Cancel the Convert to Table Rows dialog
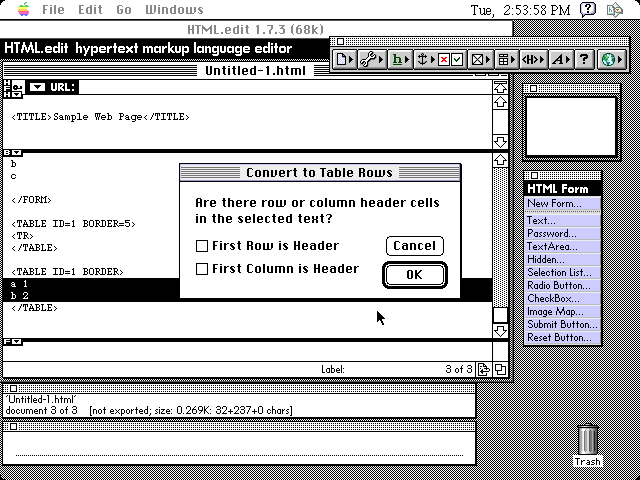Viewport: 640px width, 480px height. point(414,246)
